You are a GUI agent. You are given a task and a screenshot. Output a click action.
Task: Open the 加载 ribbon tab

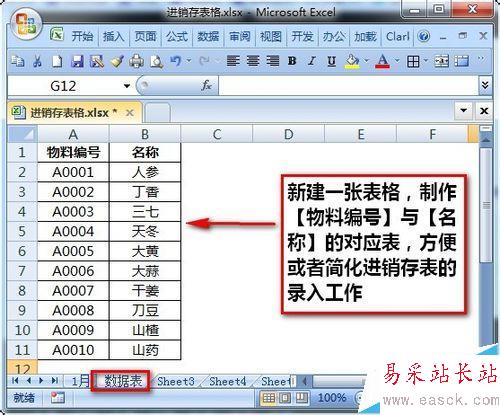[365, 36]
